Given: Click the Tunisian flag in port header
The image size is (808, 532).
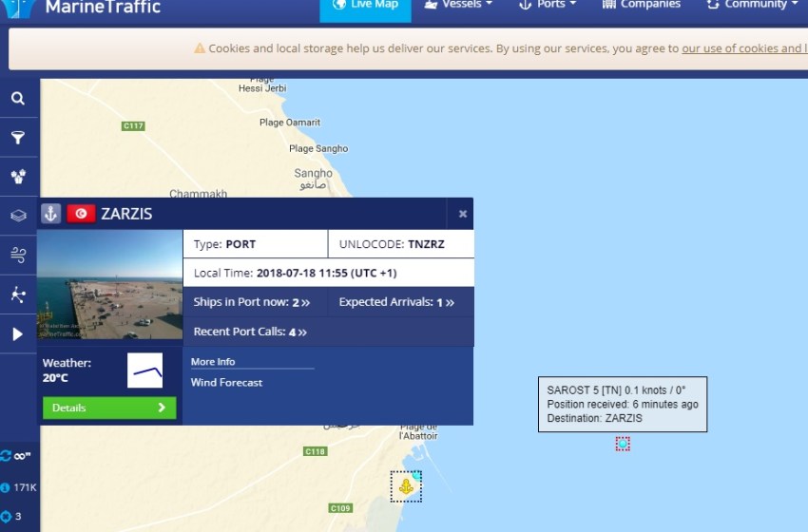Looking at the screenshot, I should pos(81,213).
